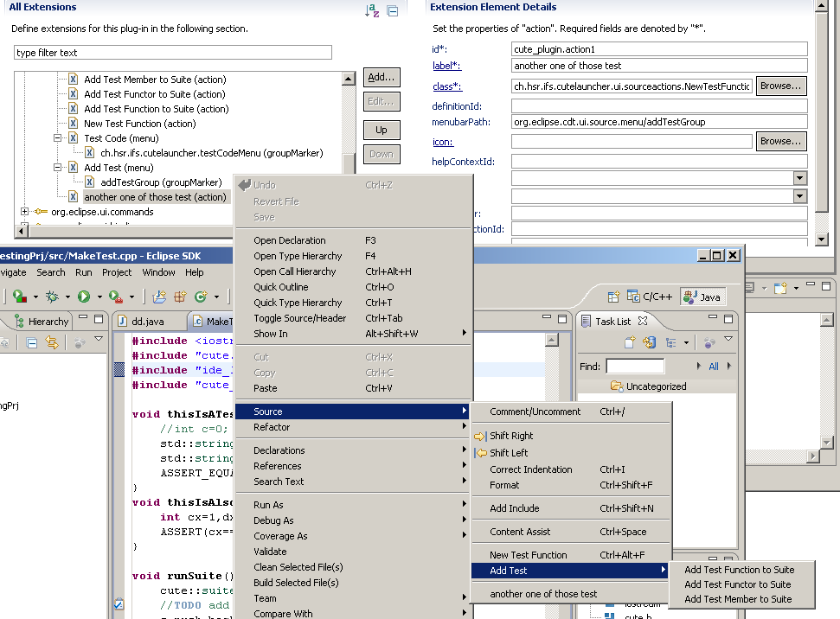Maximize the Task List view
Viewport: 840px width, 619px height.
pos(728,319)
